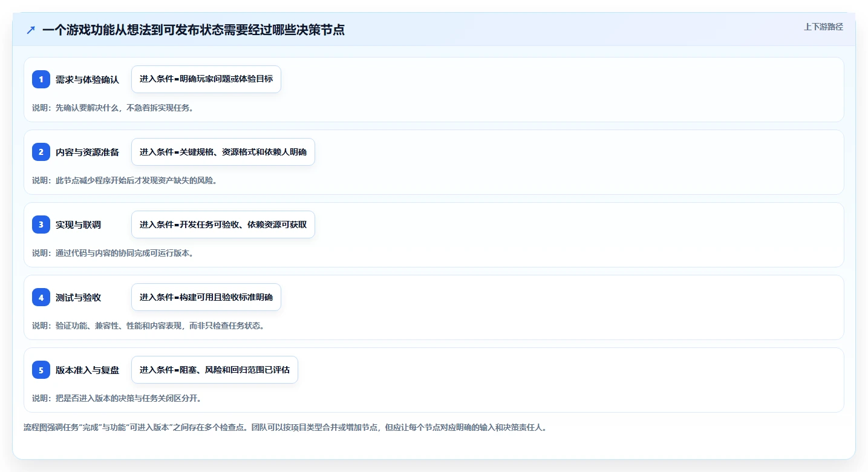Click the footer paragraph starting 流程图强调任务

point(285,427)
